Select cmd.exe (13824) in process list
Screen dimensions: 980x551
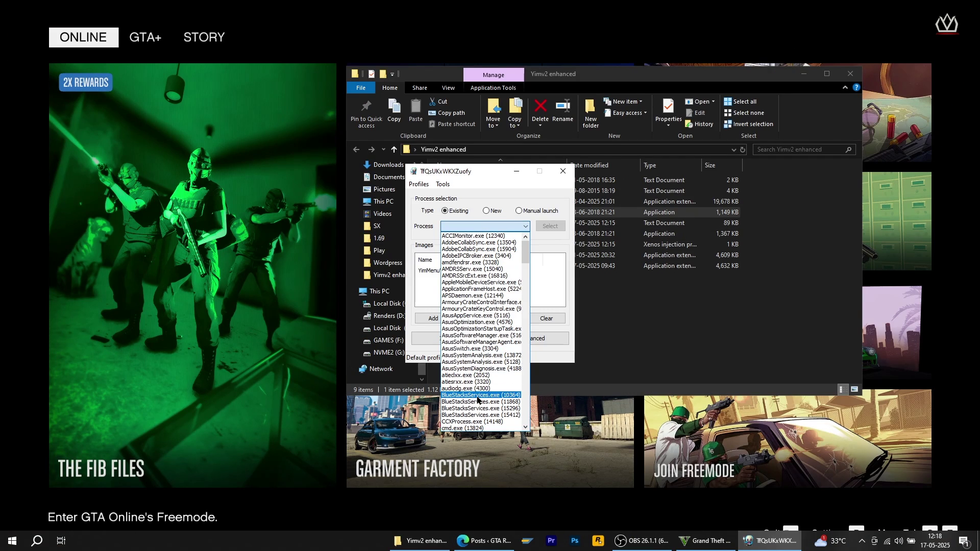click(x=462, y=428)
